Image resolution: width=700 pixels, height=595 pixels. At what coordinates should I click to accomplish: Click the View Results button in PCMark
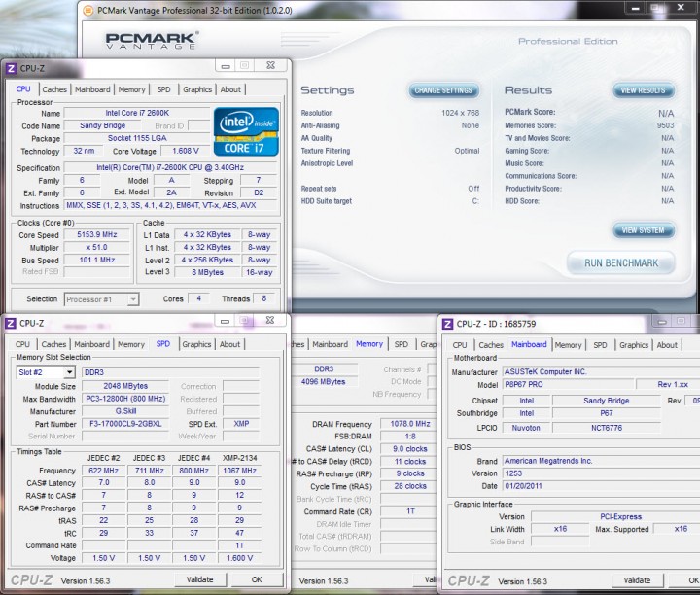pyautogui.click(x=643, y=90)
